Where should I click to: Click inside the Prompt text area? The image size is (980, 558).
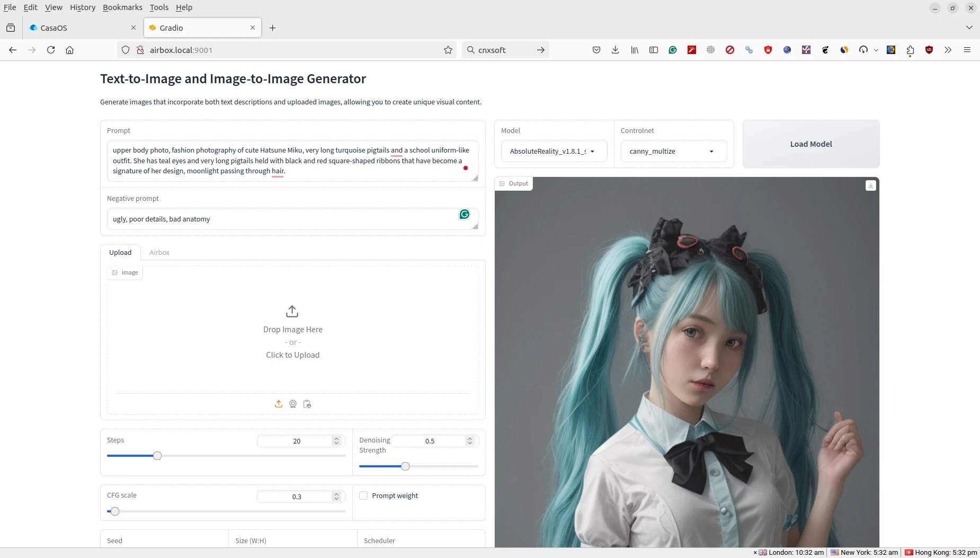pos(292,161)
